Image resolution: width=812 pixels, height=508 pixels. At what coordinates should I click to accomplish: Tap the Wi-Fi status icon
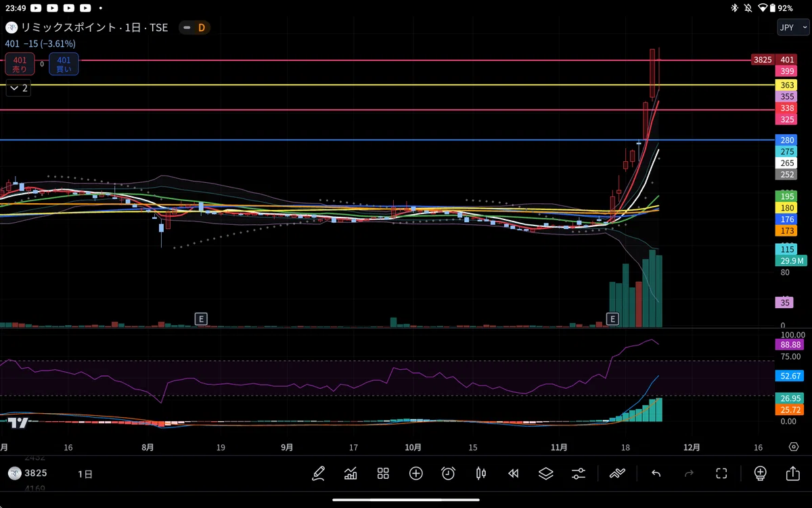(x=763, y=8)
